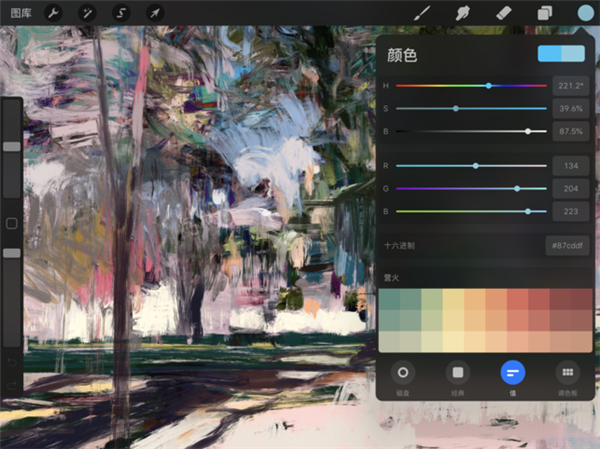
Task: Switch to the 磁盘 disc color tab
Action: 405,373
